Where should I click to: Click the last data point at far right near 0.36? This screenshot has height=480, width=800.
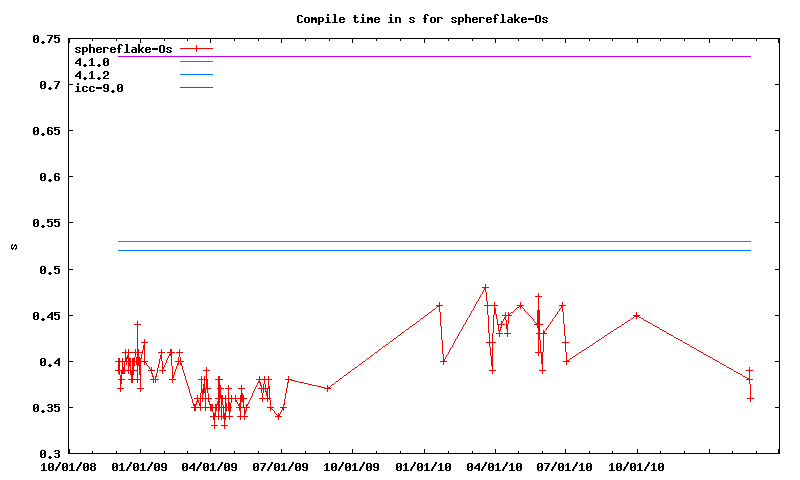coord(750,398)
